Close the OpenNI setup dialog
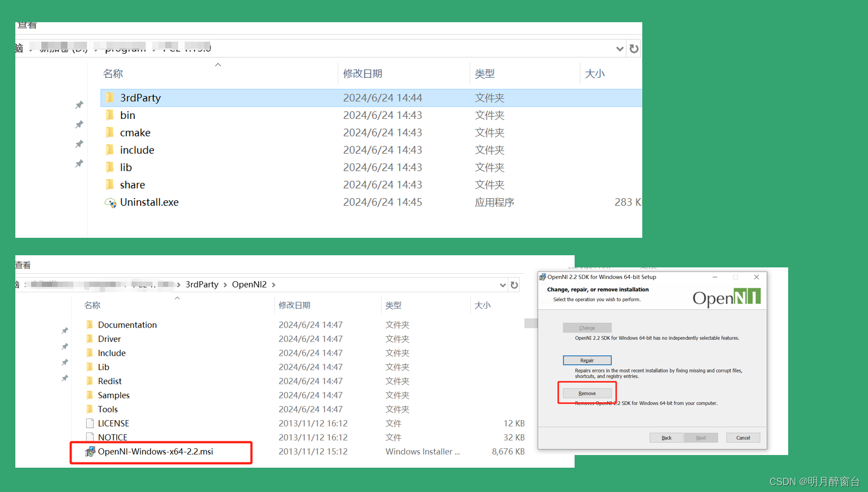The image size is (868, 492). point(756,277)
